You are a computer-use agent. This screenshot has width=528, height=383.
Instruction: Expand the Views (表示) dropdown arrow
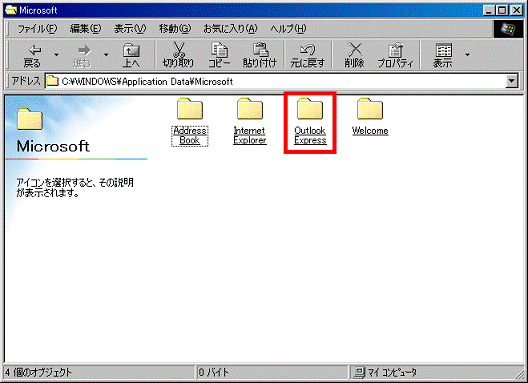pyautogui.click(x=467, y=55)
